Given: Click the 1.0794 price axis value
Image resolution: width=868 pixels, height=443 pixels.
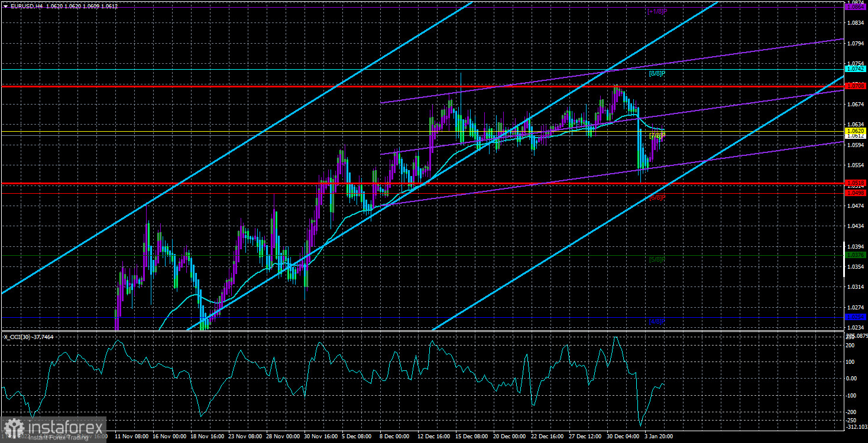Looking at the screenshot, I should (856, 44).
